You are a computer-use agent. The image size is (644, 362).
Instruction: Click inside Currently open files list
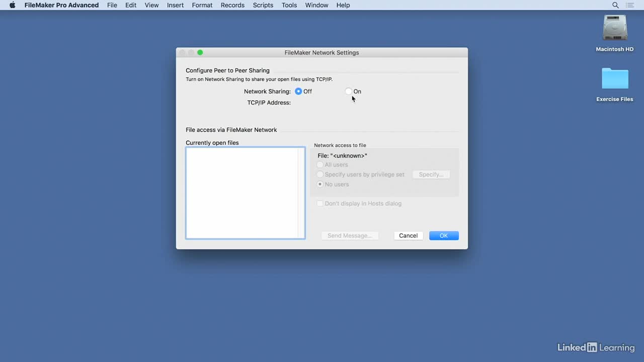tap(246, 193)
